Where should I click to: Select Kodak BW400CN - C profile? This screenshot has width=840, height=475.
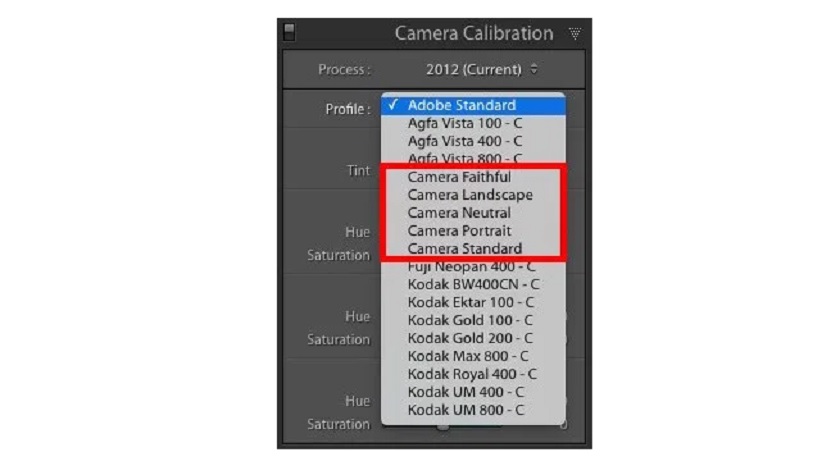pyautogui.click(x=473, y=285)
